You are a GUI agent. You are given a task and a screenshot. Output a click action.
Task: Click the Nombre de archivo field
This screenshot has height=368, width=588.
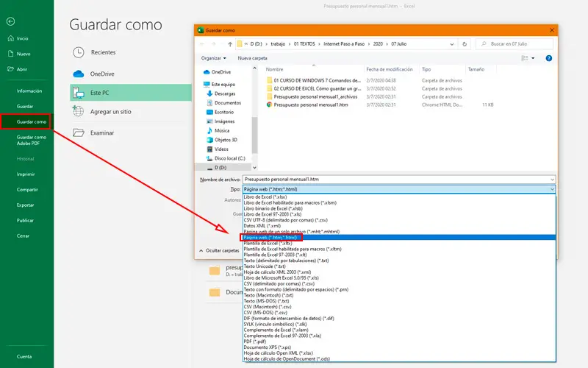point(398,180)
